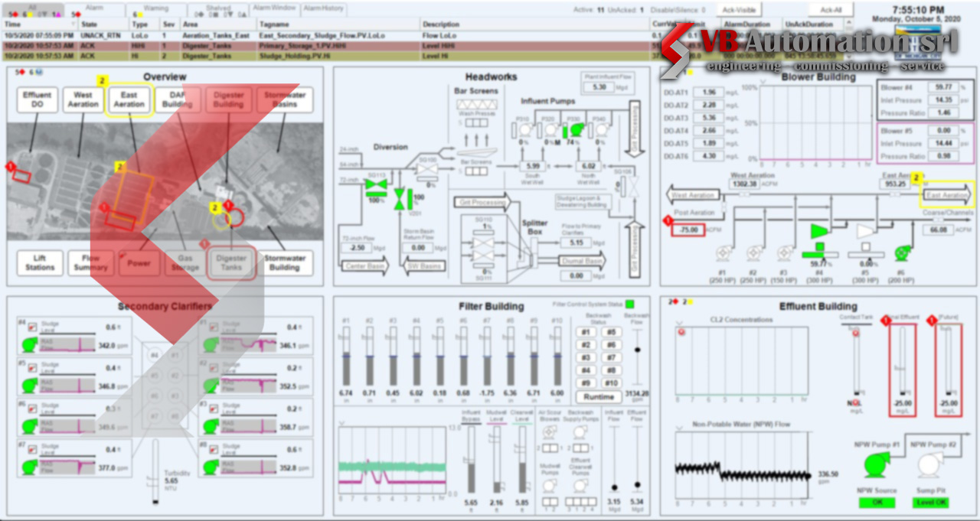Follow the West Aeration arrow in Blower Building
This screenshot has width=980, height=521.
click(694, 195)
